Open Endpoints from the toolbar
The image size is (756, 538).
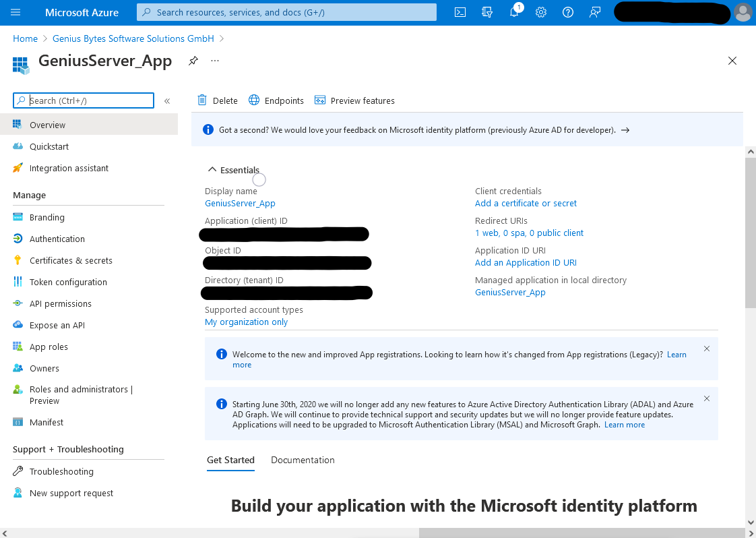pyautogui.click(x=276, y=100)
